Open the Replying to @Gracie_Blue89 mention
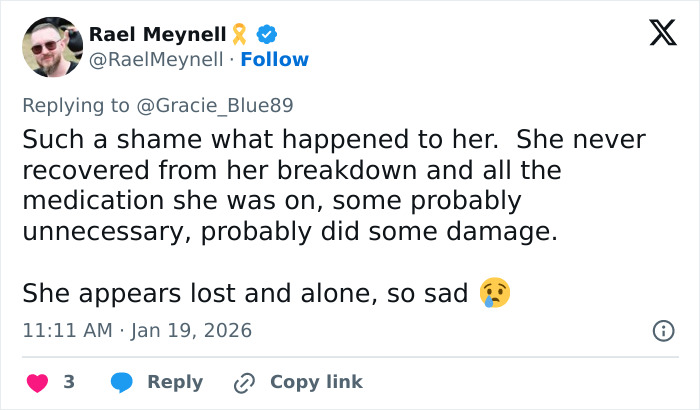Screen dimensions: 700x410 pos(226,104)
